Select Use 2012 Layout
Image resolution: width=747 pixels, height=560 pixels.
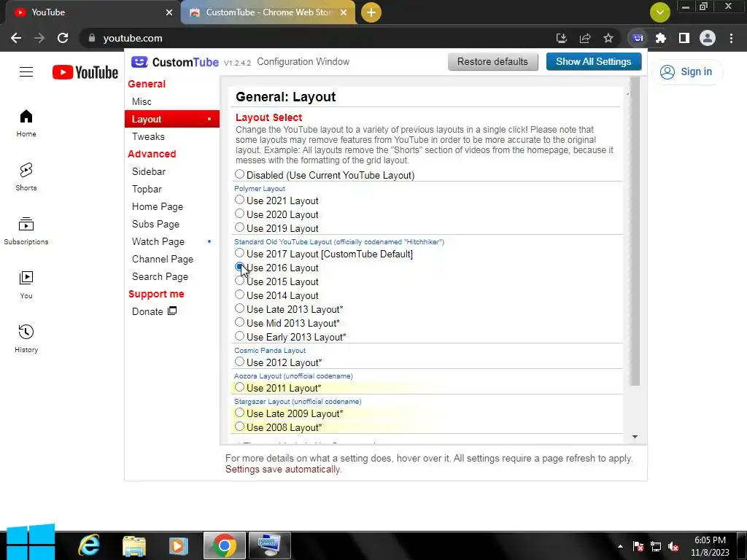pos(239,362)
